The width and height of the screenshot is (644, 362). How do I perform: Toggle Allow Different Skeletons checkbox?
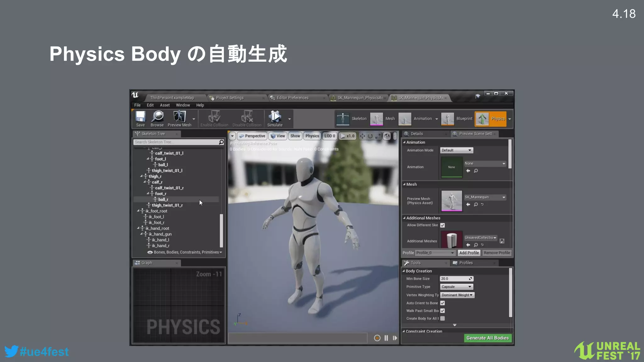pos(442,225)
